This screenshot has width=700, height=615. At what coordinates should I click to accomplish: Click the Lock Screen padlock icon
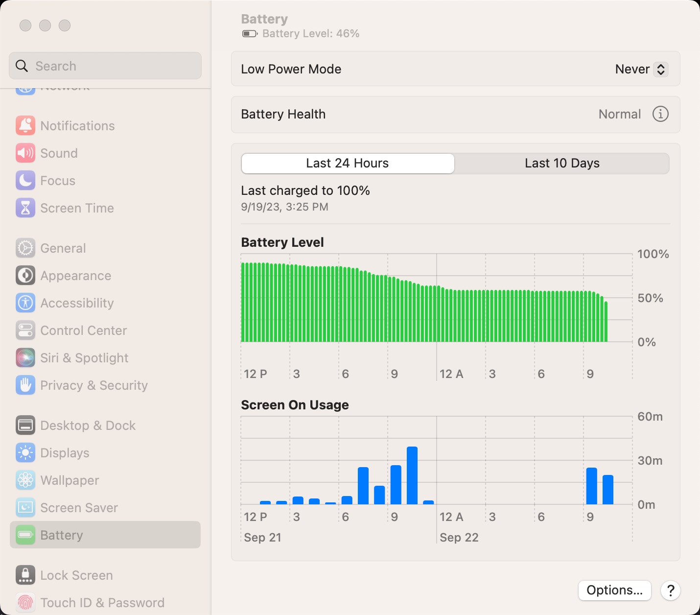pos(25,575)
